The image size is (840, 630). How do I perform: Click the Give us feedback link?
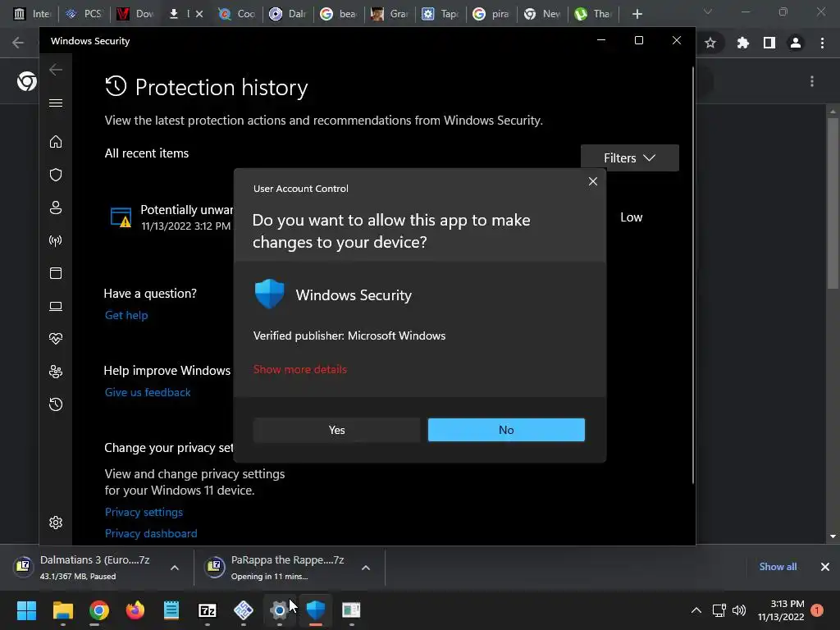[148, 392]
